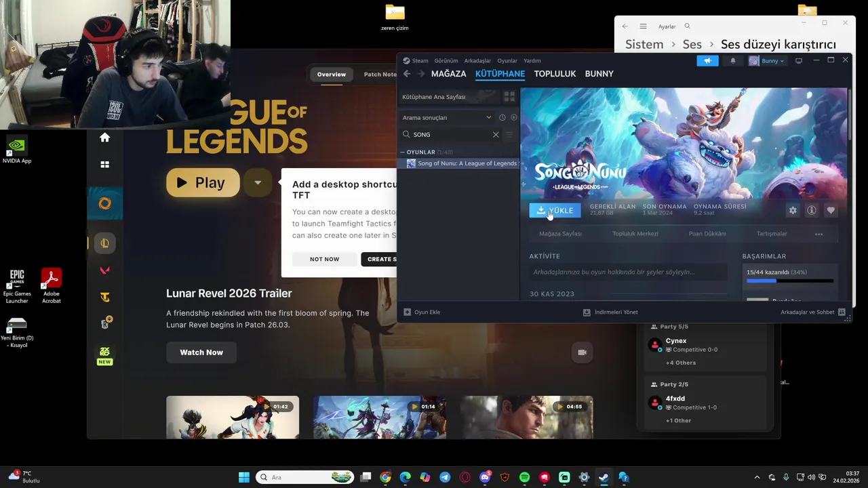Image resolution: width=868 pixels, height=488 pixels.
Task: Select the orange Riot ring sidebar icon
Action: click(104, 203)
